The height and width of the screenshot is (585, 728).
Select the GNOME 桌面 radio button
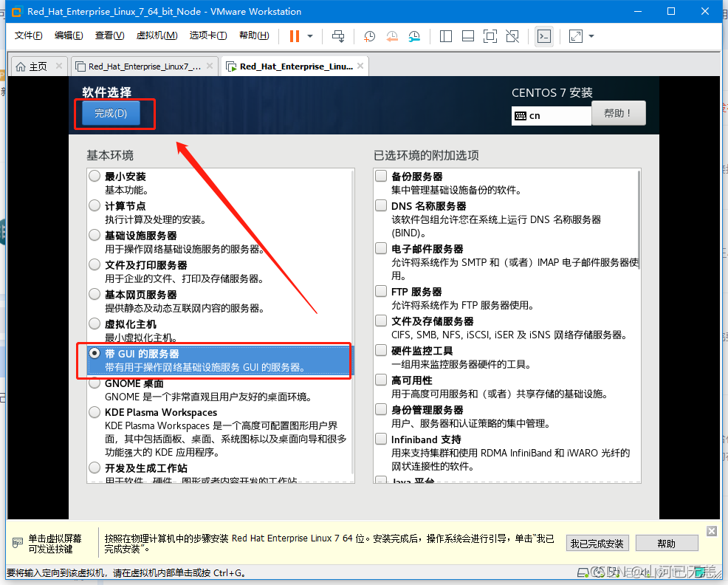coord(95,383)
